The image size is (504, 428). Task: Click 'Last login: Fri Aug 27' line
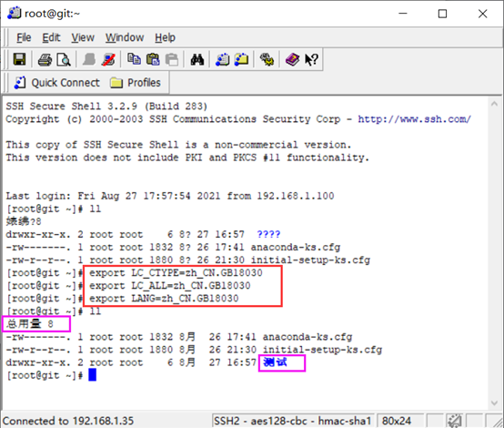tap(170, 196)
